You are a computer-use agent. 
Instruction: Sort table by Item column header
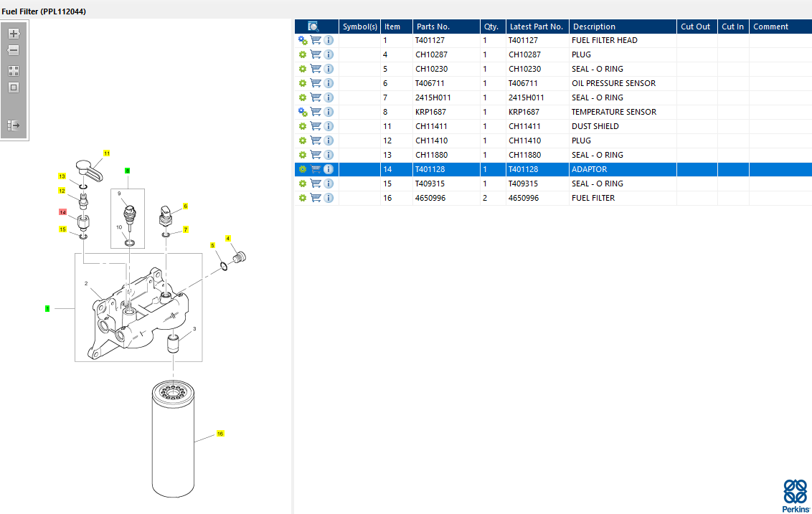[397, 27]
